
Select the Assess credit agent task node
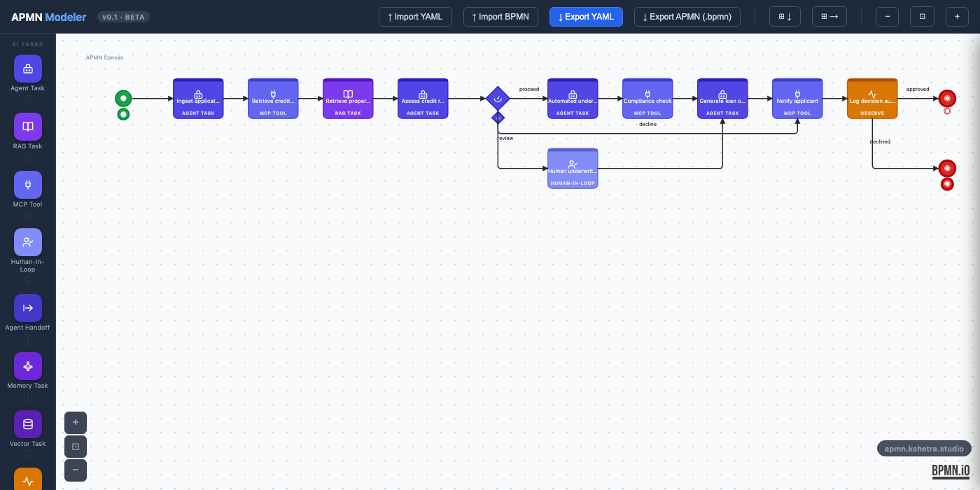(x=423, y=99)
